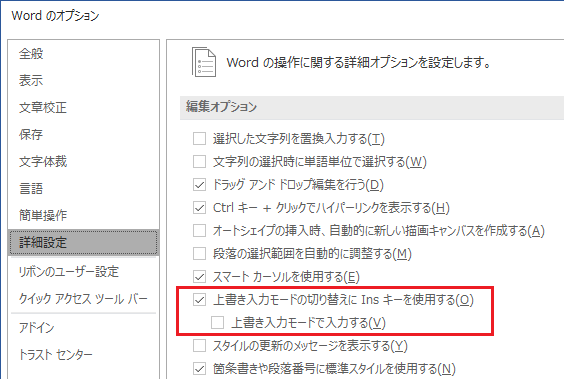
Task: Check 上書き入力モードで入力する
Action: pos(218,323)
